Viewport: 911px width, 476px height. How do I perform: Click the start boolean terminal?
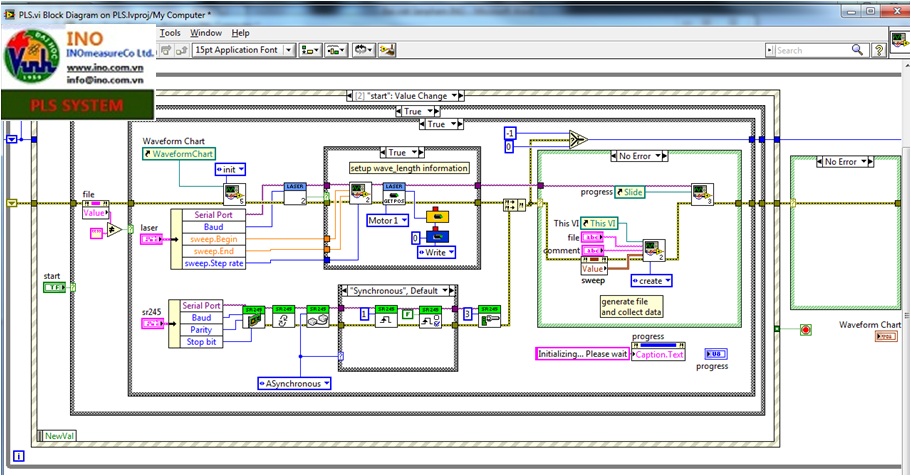point(55,288)
